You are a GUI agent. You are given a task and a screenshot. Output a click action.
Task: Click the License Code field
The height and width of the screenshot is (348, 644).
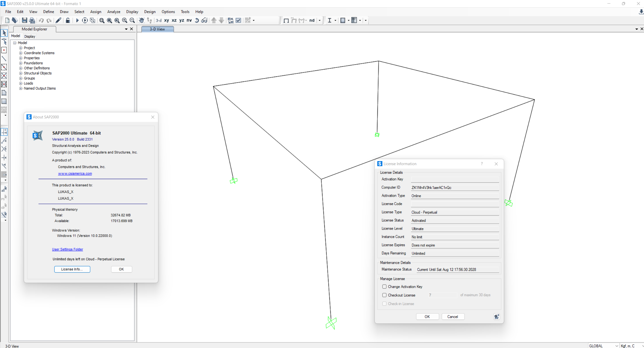(455, 204)
